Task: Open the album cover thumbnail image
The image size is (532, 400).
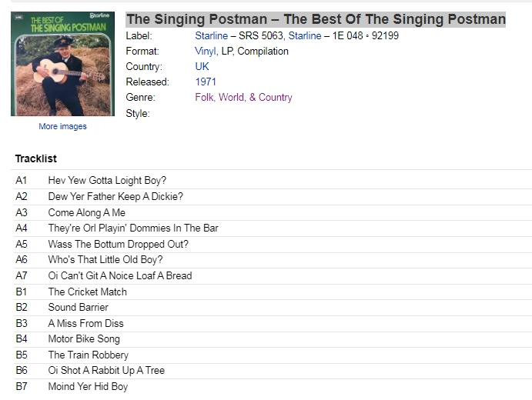Action: click(63, 64)
